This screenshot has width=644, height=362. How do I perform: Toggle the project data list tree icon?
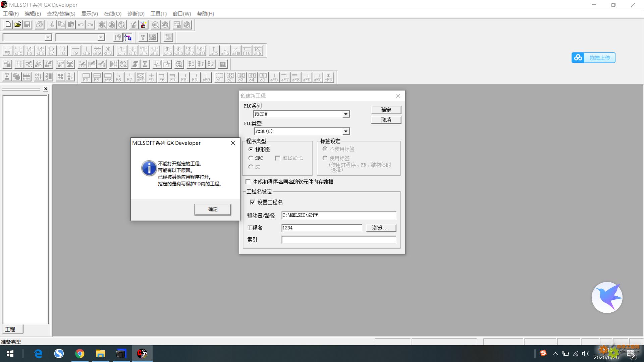128,37
